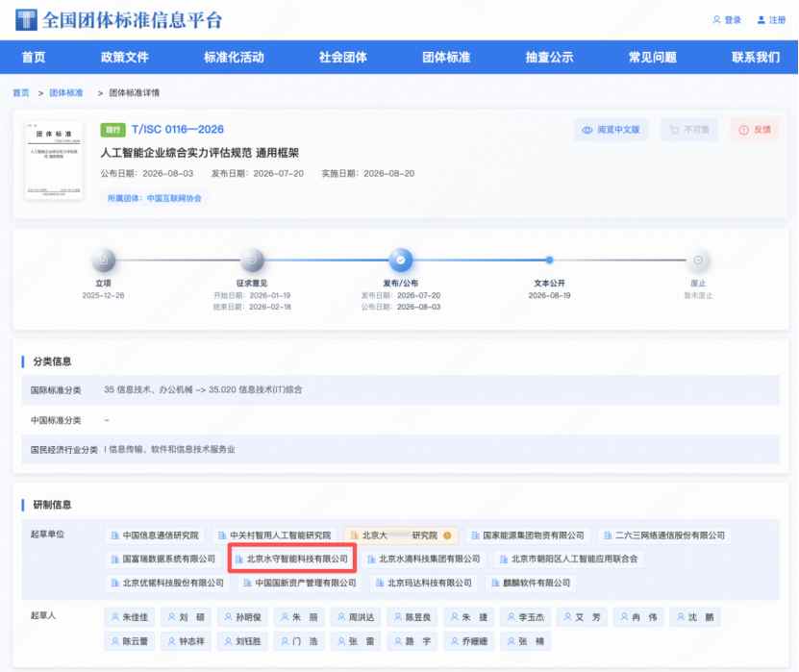Click the 麒麟软件有限公司 unit tag
The width and height of the screenshot is (799, 672).
coord(531,583)
